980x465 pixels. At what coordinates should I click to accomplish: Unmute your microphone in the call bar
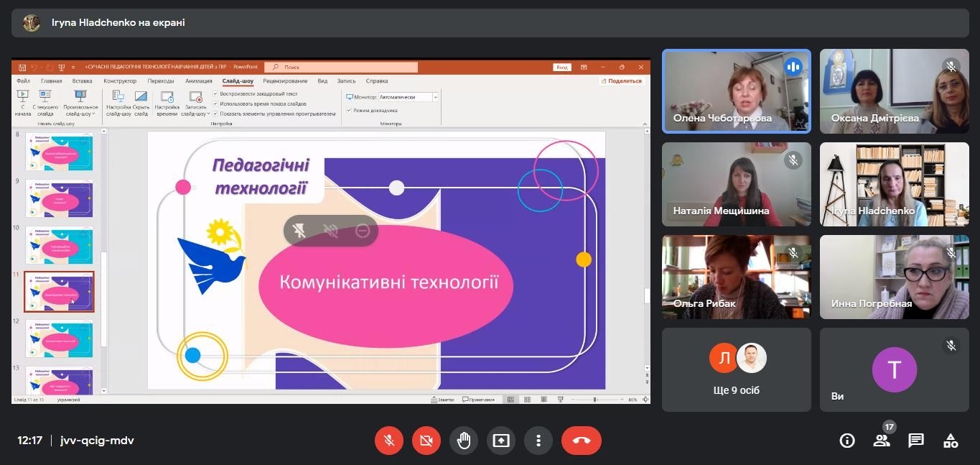[389, 441]
